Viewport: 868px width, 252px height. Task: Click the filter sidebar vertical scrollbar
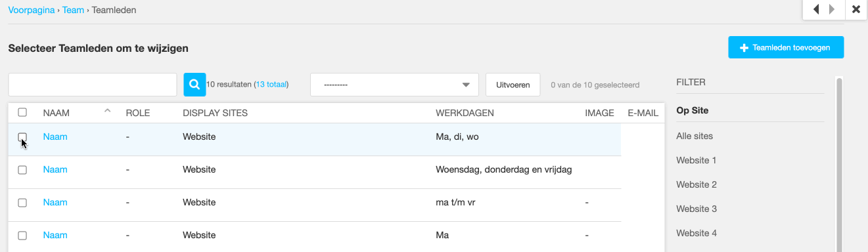pos(839,164)
